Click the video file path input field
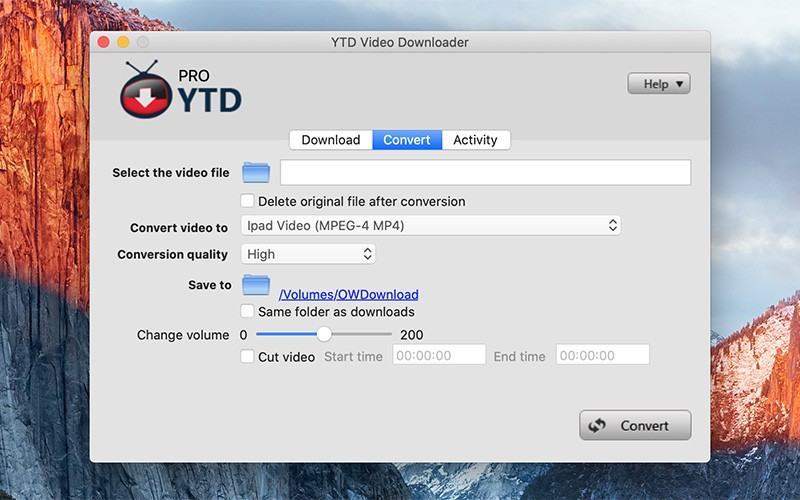 pyautogui.click(x=486, y=172)
